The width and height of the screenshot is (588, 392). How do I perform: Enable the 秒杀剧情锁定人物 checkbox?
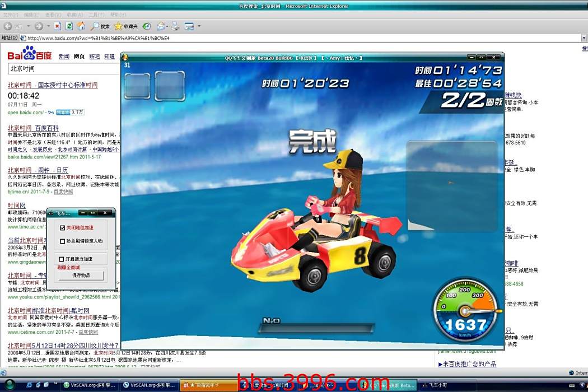[62, 241]
